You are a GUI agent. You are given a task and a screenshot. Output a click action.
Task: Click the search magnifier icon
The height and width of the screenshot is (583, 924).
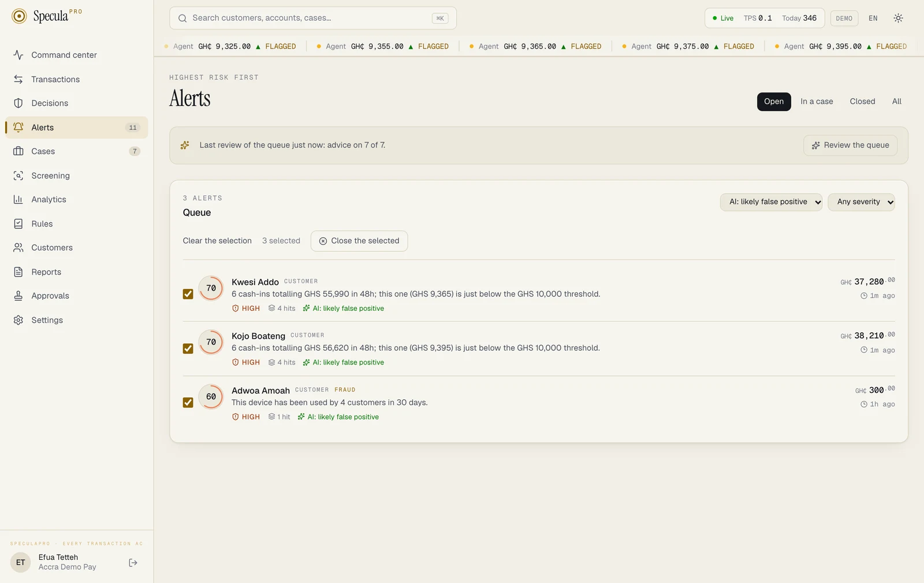182,18
